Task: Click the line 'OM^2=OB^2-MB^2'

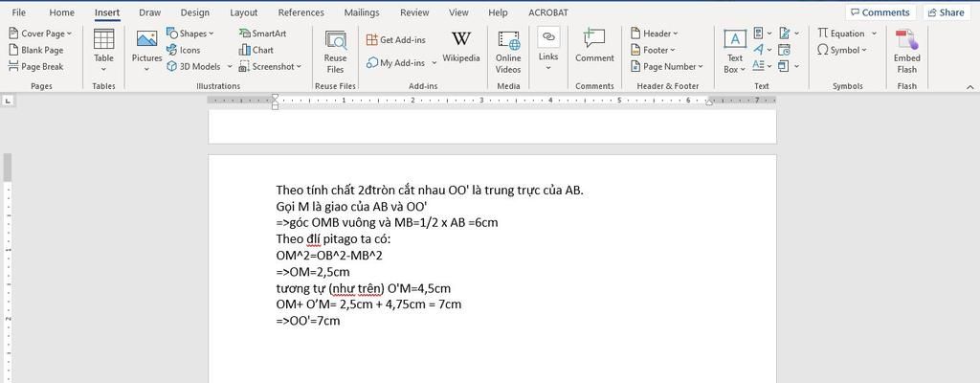Action: click(x=329, y=256)
